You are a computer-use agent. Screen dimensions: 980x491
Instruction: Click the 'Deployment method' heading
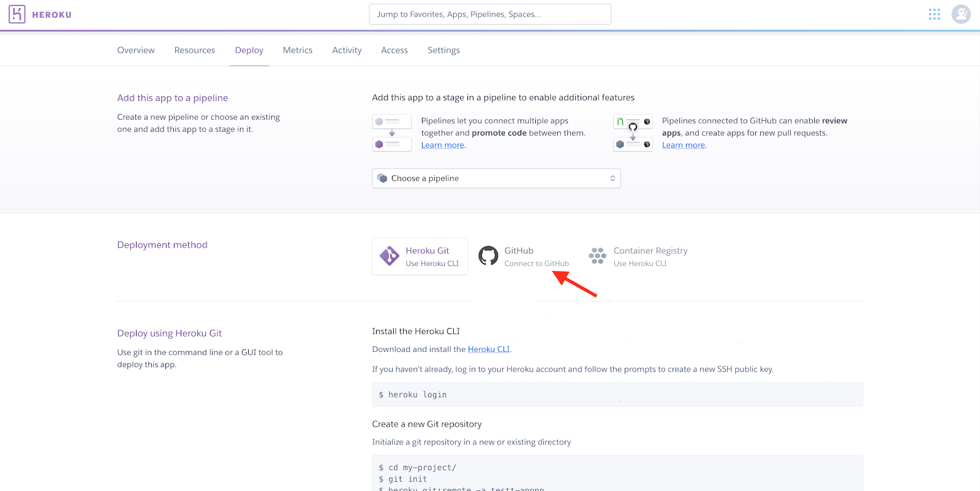(x=162, y=245)
